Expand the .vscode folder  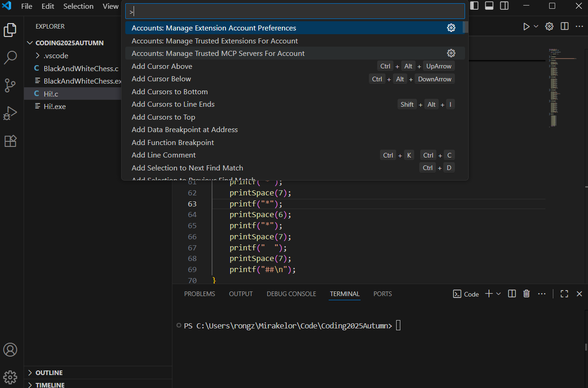[x=55, y=55]
